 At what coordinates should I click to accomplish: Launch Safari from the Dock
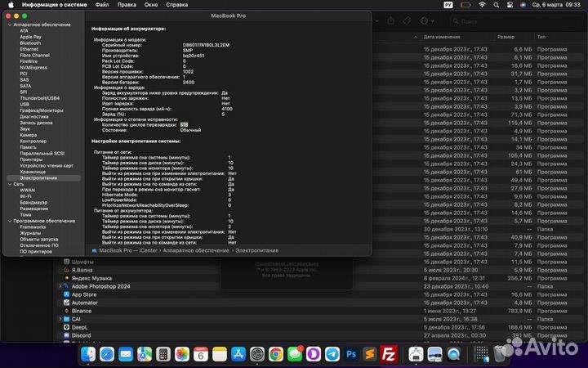pos(107,354)
